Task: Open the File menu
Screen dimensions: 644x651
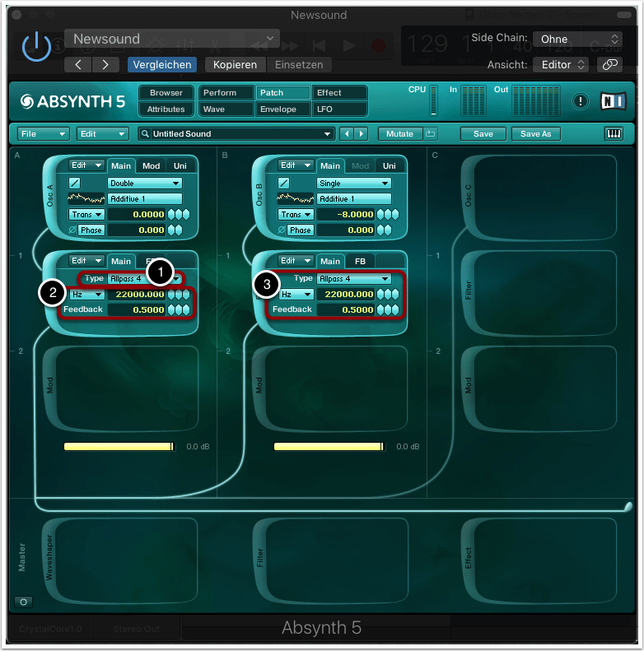Action: coord(42,133)
